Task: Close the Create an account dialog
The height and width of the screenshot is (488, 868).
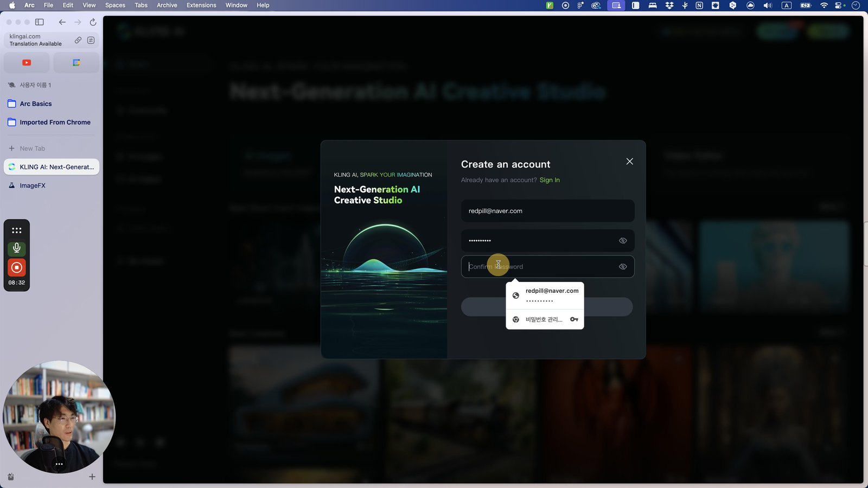Action: tap(630, 162)
